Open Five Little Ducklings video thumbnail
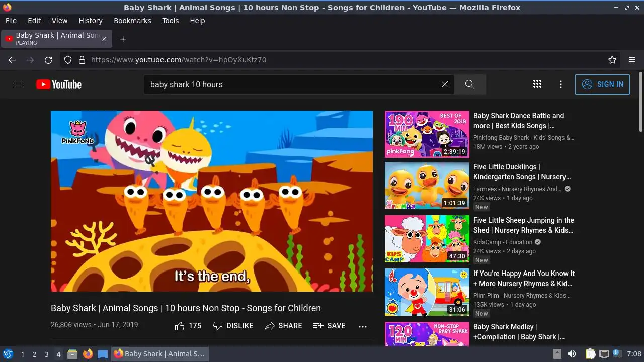This screenshot has height=362, width=644. point(427,186)
